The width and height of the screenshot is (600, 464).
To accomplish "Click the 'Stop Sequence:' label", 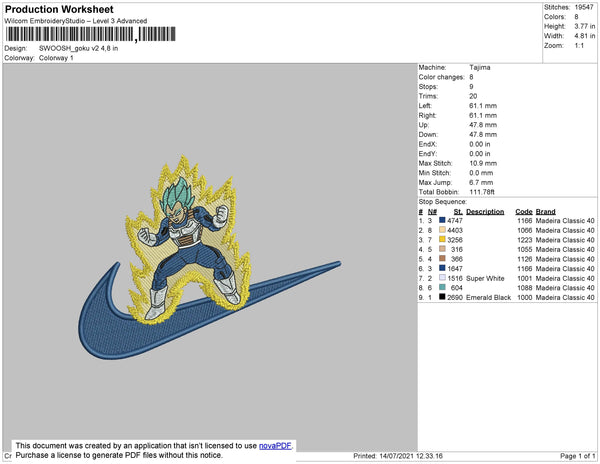I will [x=442, y=202].
